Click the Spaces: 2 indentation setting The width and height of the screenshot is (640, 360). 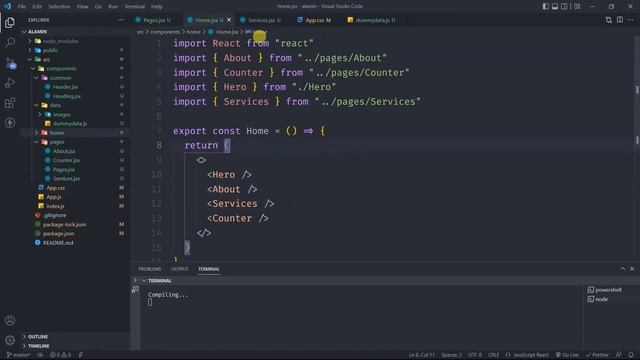(x=451, y=355)
